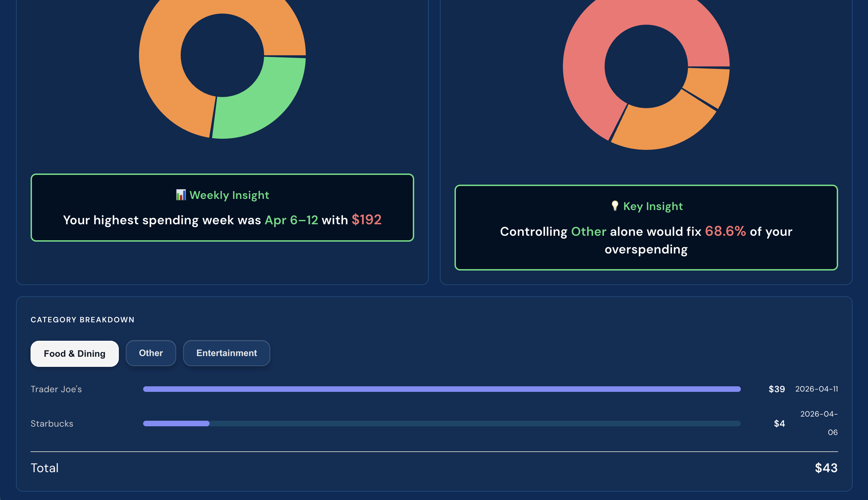Screen dimensions: 868x500
Task: Click the $43 total amount
Action: [x=826, y=468]
